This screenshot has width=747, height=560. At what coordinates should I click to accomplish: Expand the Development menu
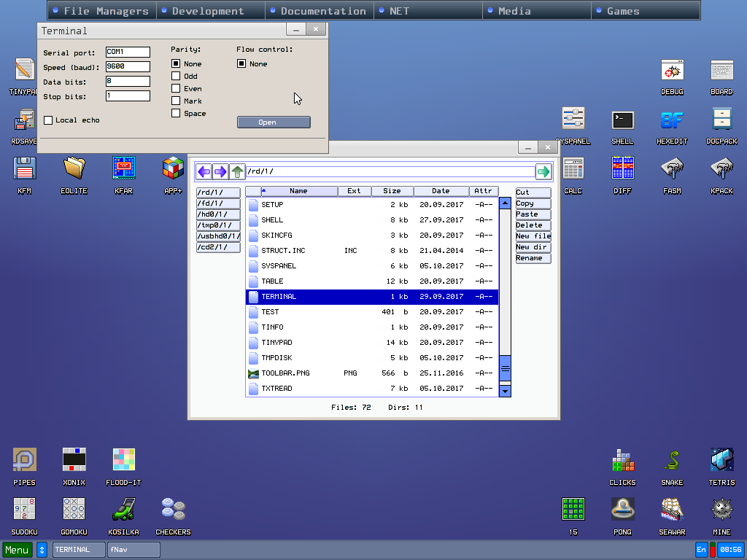[x=208, y=11]
